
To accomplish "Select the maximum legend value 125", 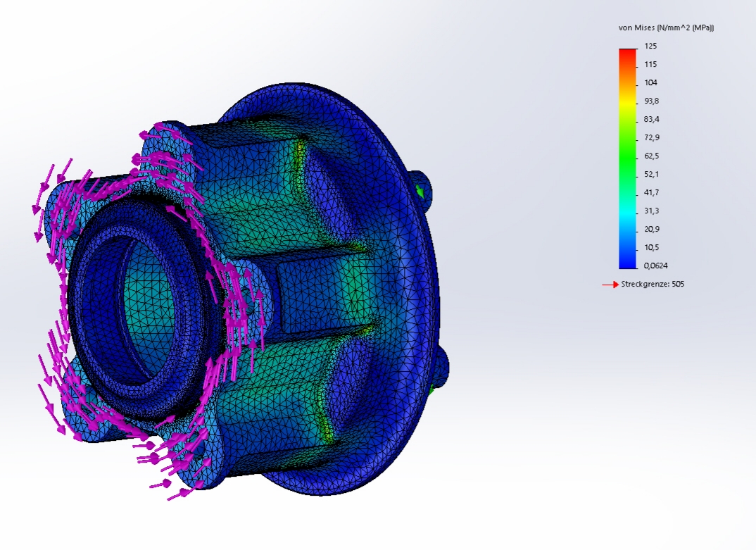I will [x=650, y=46].
